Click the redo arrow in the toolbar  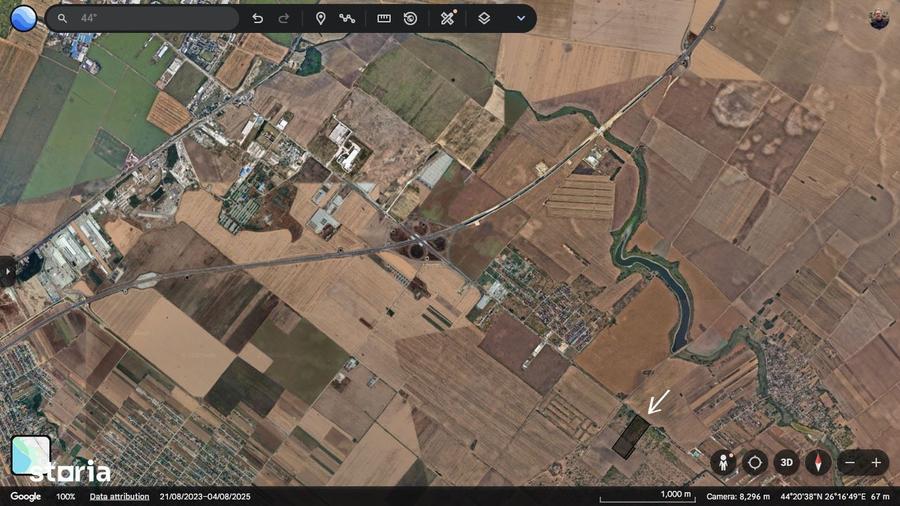point(284,18)
